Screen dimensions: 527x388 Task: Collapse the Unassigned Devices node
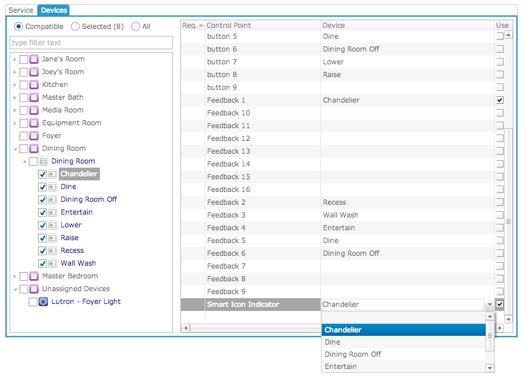[x=15, y=289]
